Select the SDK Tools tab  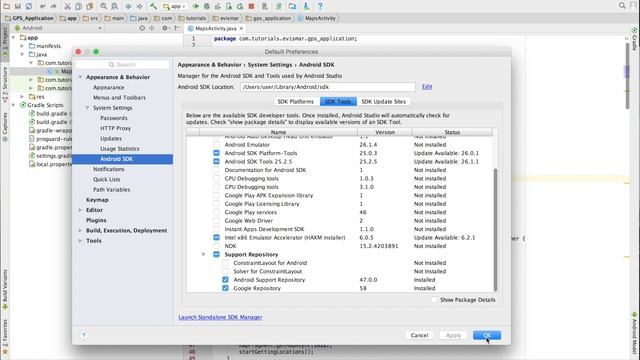click(338, 101)
